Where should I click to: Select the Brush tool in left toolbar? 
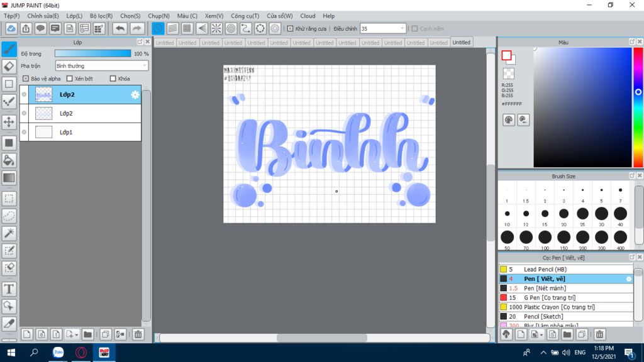9,49
